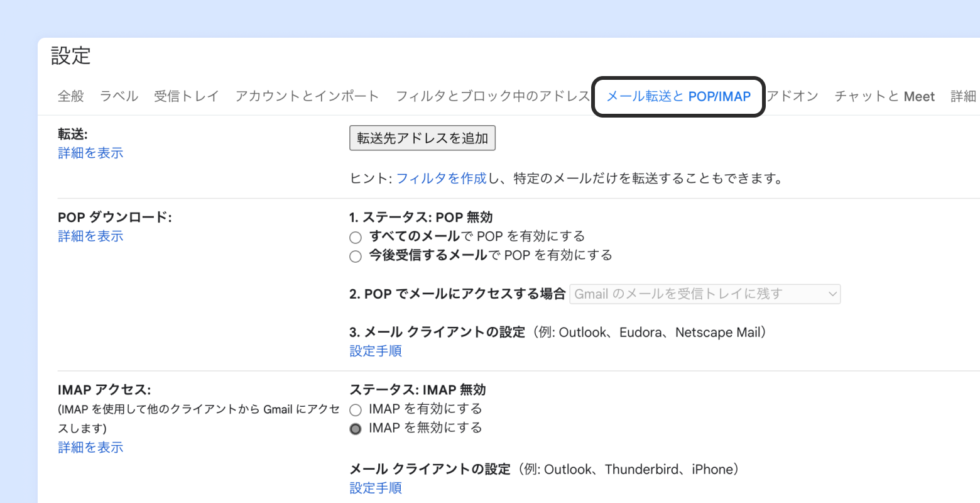Click 詳細を表示 under POP ダウンロード
The height and width of the screenshot is (503, 980).
[90, 236]
